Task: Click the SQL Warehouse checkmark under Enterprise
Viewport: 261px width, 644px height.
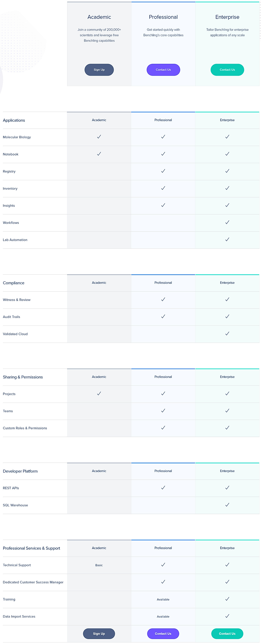Action: (x=227, y=505)
